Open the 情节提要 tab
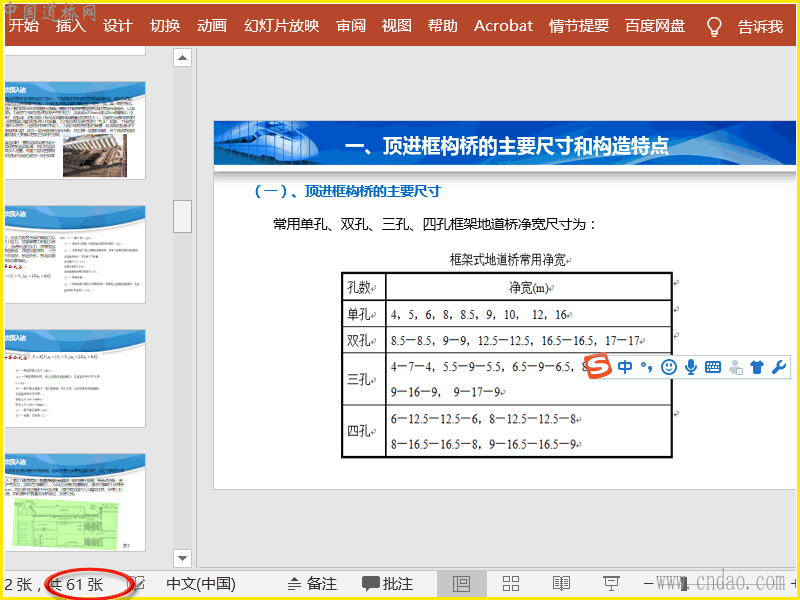Image resolution: width=800 pixels, height=600 pixels. (x=579, y=26)
